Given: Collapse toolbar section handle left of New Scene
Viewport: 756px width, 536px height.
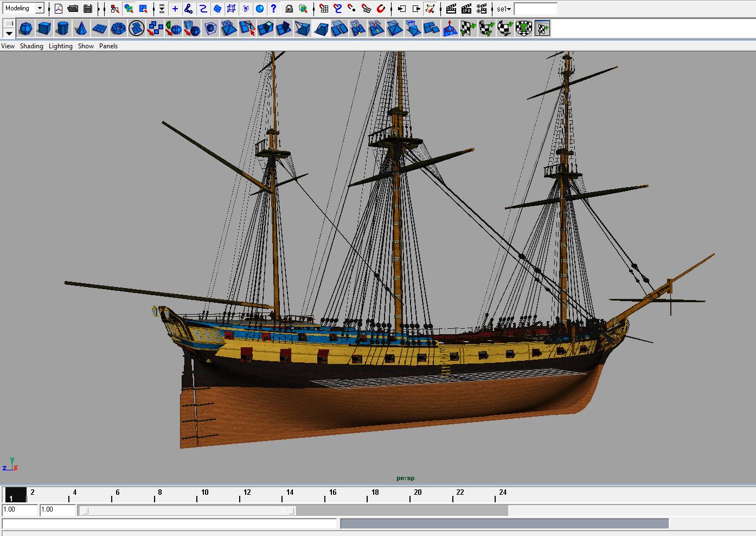Looking at the screenshot, I should [49, 9].
